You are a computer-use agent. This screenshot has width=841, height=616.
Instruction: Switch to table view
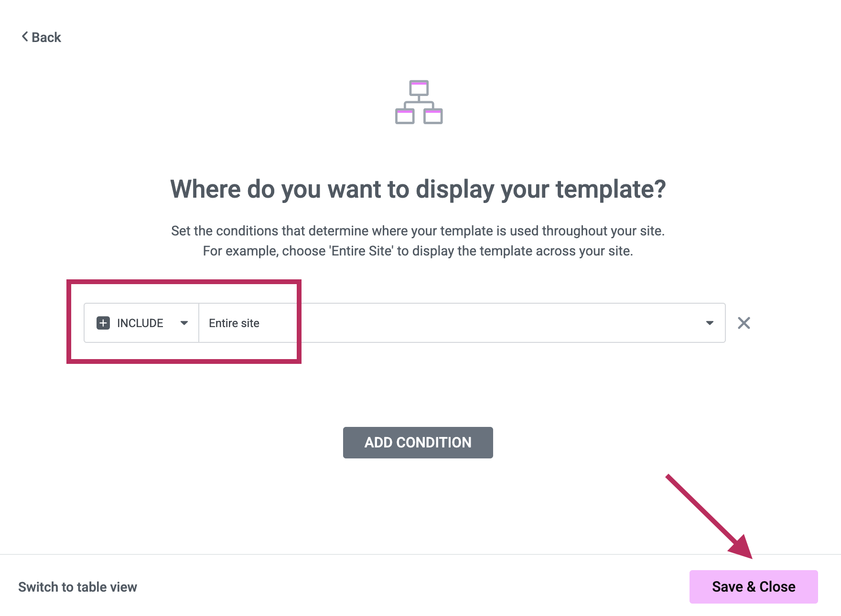pos(77,587)
